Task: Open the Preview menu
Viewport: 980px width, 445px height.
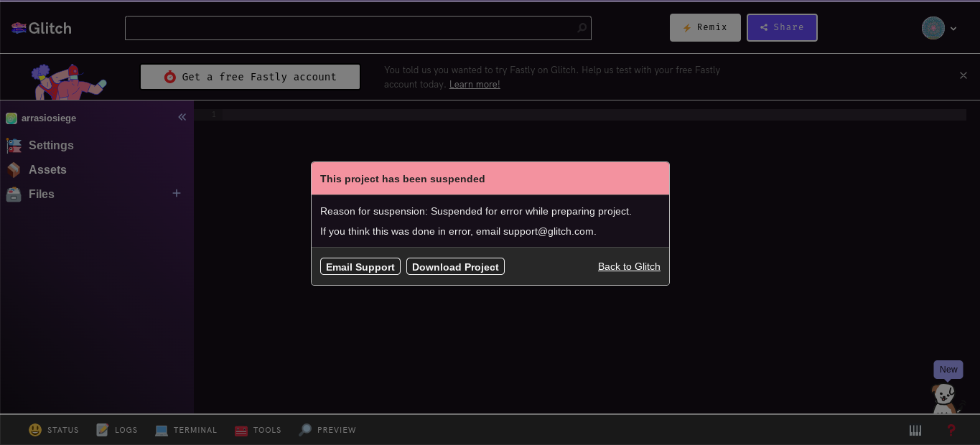Action: pyautogui.click(x=327, y=430)
